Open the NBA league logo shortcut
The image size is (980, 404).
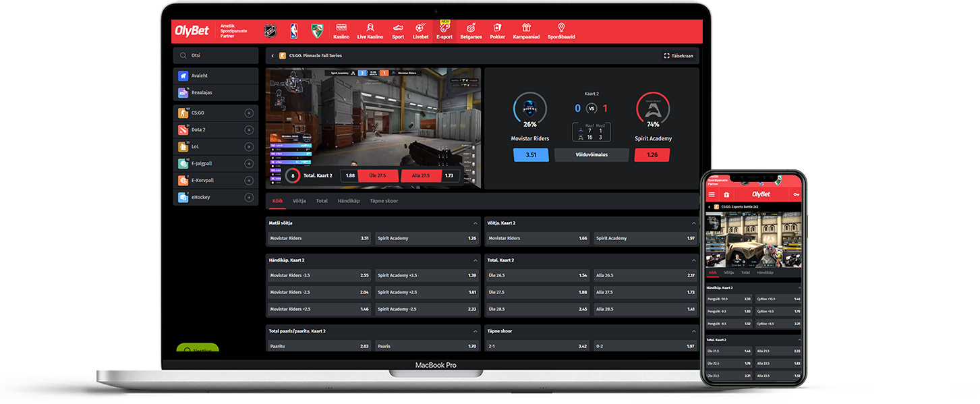293,31
